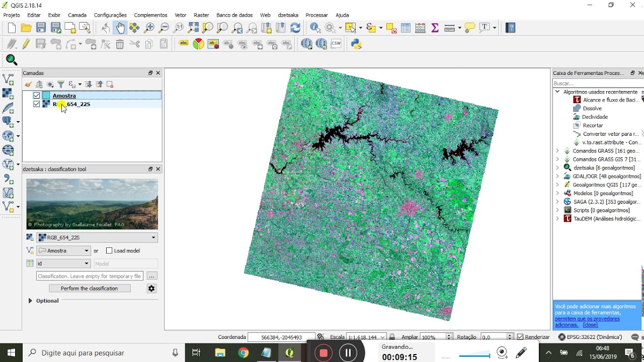This screenshot has height=362, width=644.
Task: Filter legend using the funnel icon
Action: [x=61, y=84]
